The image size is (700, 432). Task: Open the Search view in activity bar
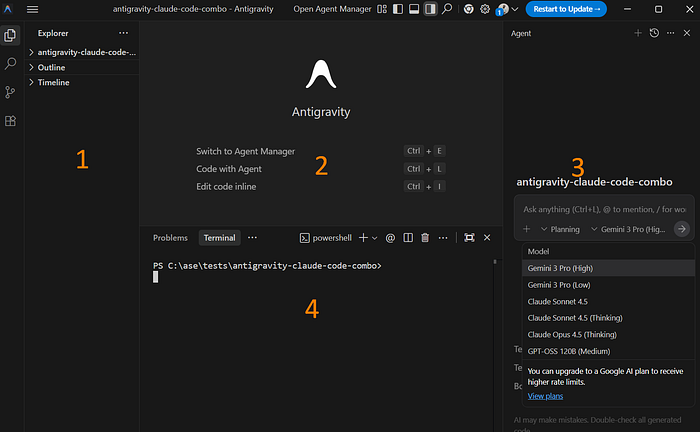pyautogui.click(x=10, y=63)
